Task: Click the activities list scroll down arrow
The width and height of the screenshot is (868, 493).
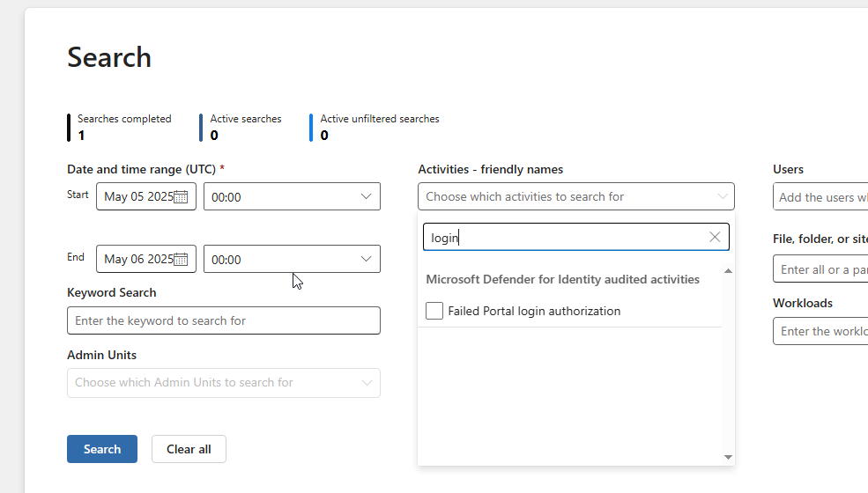Action: tap(728, 457)
